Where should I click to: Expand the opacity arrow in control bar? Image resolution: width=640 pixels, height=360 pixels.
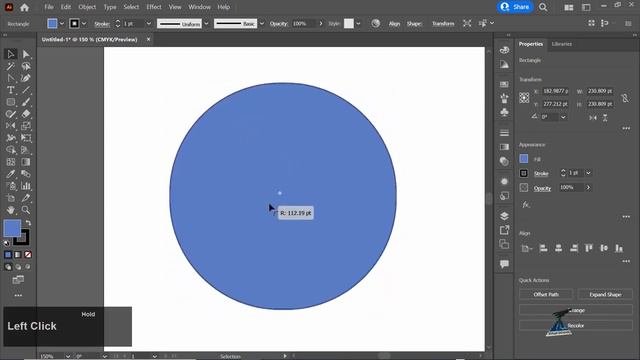tap(321, 24)
